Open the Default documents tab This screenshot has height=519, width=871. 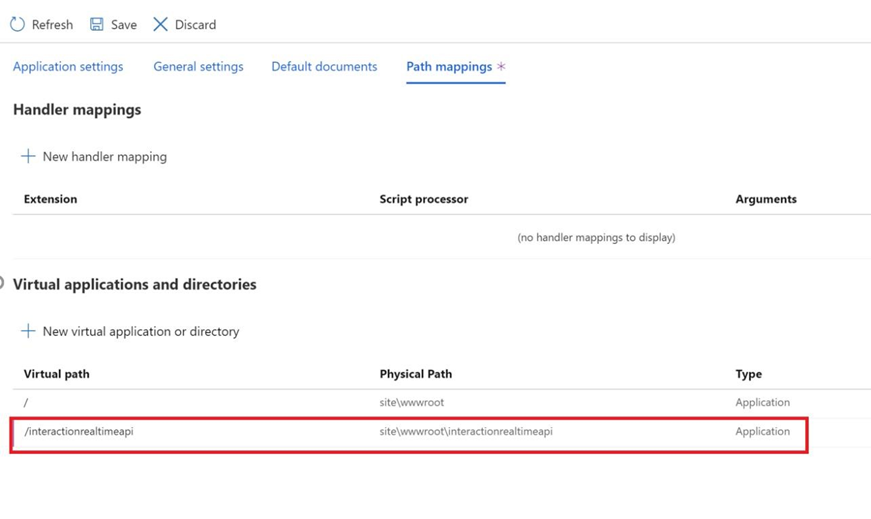(324, 66)
